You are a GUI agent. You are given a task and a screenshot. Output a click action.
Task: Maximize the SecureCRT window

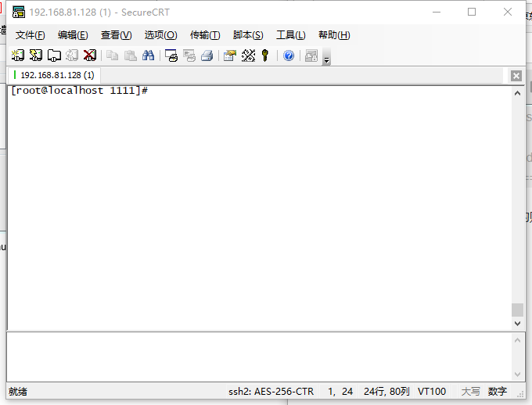(472, 13)
